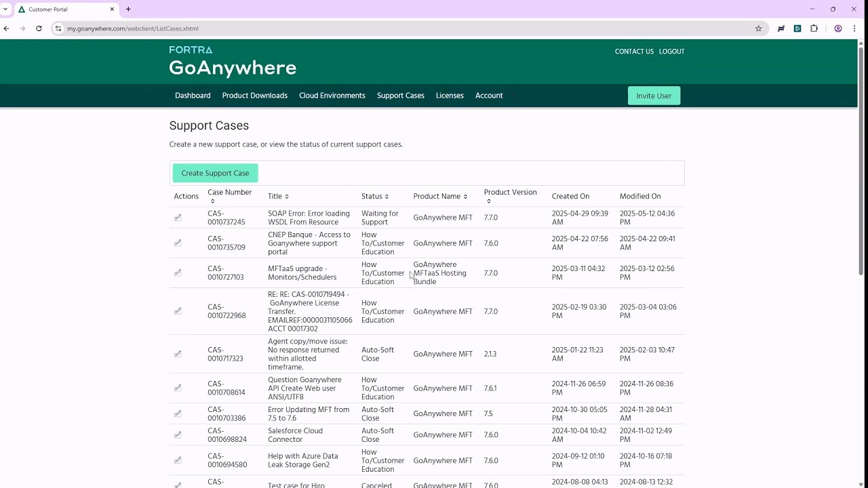
Task: Click the 'Agent copy/move issue' title
Action: click(x=308, y=354)
